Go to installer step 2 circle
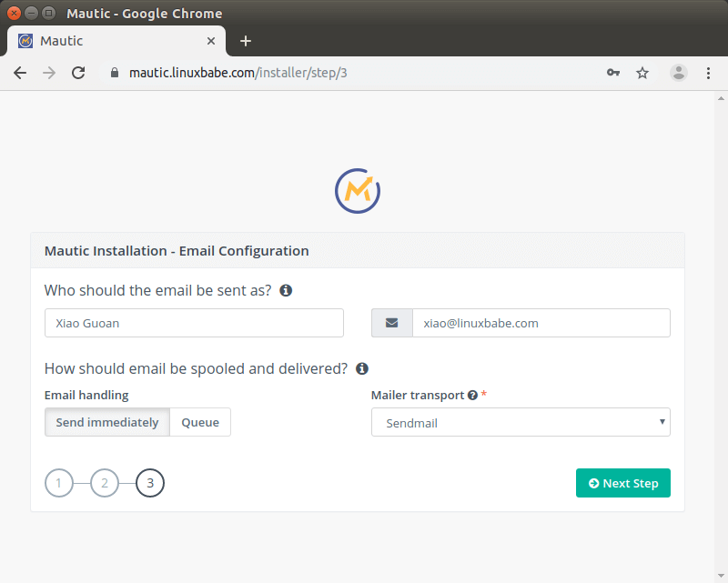 pos(105,483)
